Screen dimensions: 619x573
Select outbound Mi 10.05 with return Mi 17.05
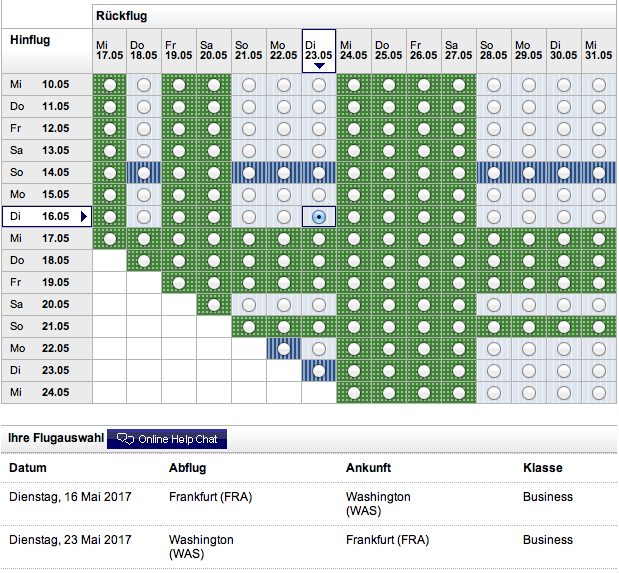pos(110,85)
